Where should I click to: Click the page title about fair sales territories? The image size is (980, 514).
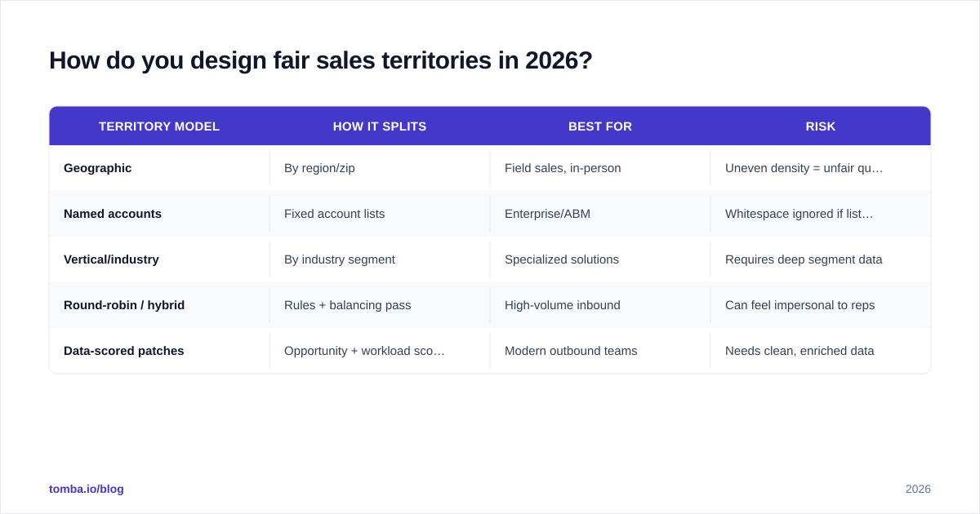[x=321, y=60]
